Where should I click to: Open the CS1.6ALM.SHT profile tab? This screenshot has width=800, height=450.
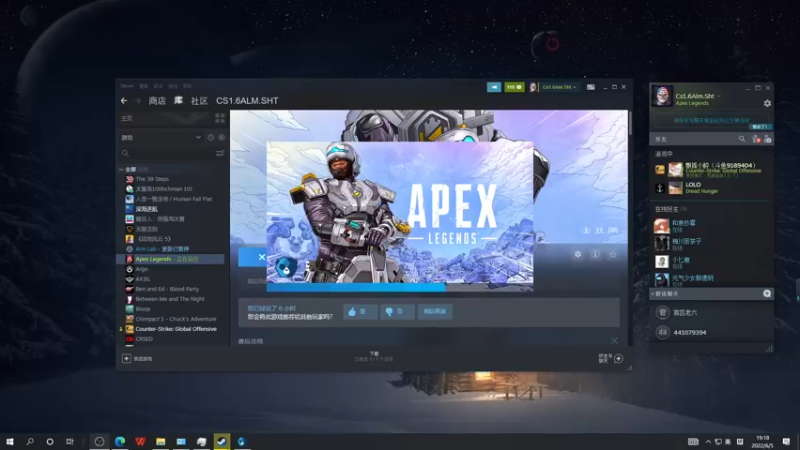coord(247,101)
